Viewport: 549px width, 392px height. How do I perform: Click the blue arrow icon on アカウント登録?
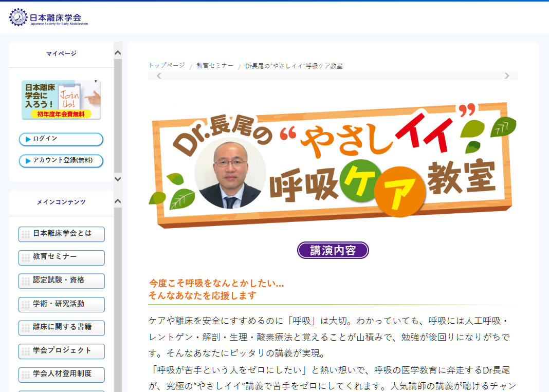(28, 161)
